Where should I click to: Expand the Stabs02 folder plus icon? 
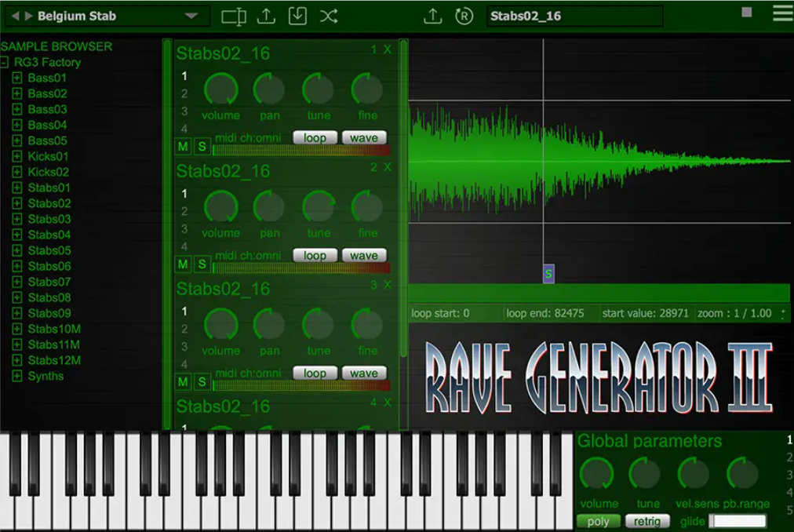point(16,204)
